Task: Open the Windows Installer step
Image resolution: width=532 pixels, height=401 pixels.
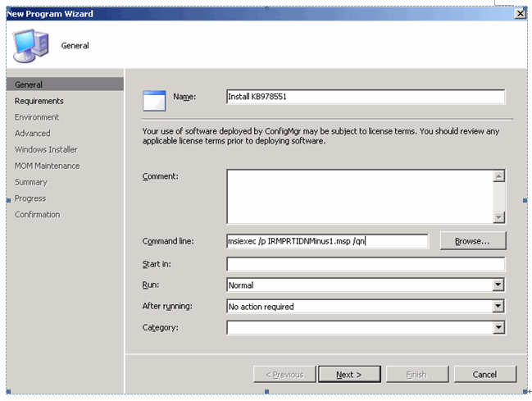Action: click(x=46, y=150)
